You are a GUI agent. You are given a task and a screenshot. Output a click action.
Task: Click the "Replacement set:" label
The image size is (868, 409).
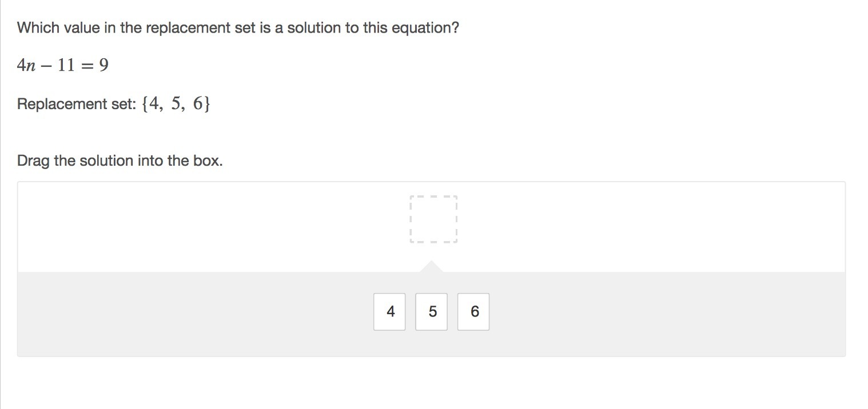pos(75,104)
